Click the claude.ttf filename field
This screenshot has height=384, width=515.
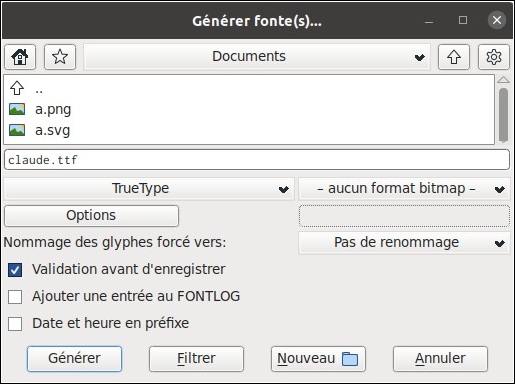(x=257, y=160)
